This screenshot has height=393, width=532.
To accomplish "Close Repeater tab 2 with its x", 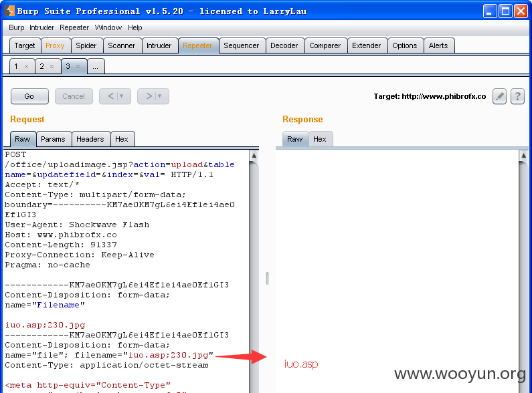I will click(x=52, y=66).
